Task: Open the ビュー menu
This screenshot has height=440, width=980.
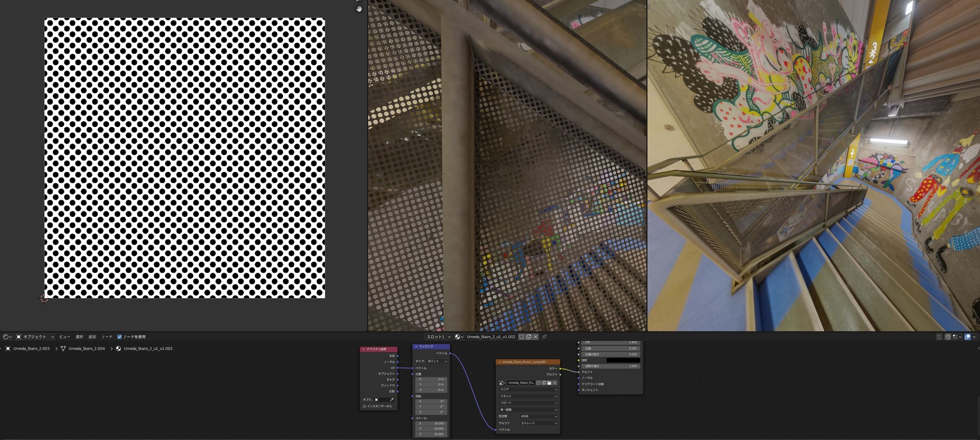Action: [x=65, y=337]
